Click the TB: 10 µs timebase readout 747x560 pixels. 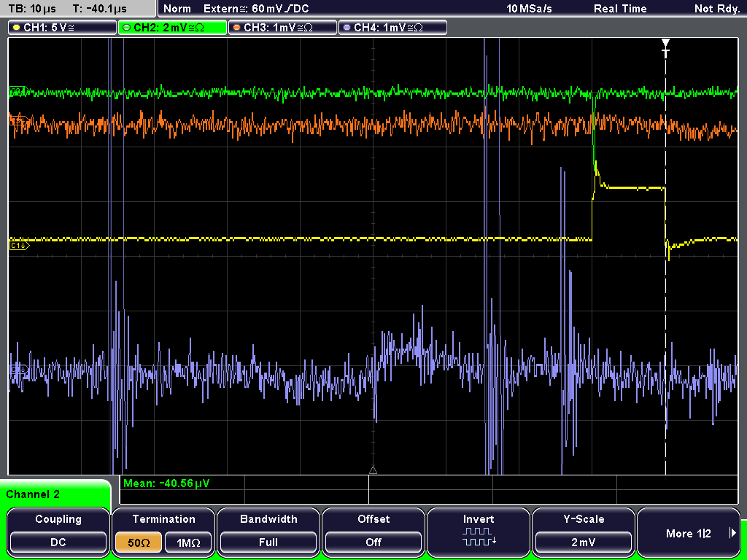point(32,9)
